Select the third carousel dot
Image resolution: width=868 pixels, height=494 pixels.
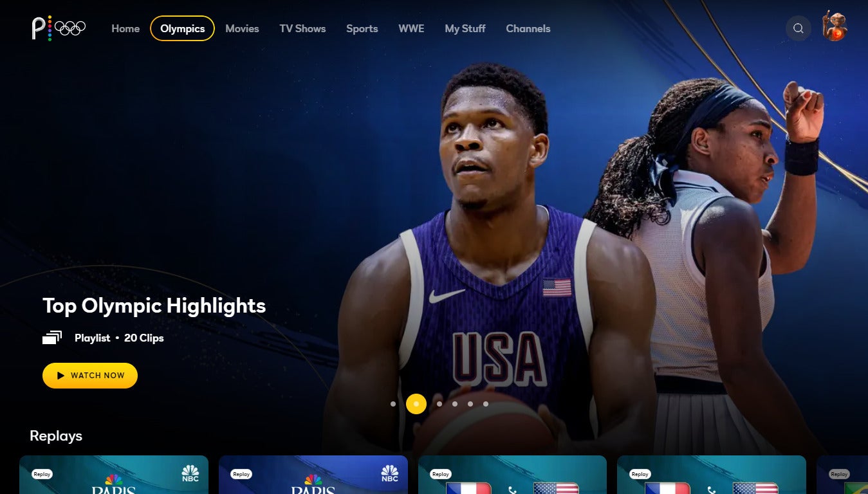click(439, 404)
